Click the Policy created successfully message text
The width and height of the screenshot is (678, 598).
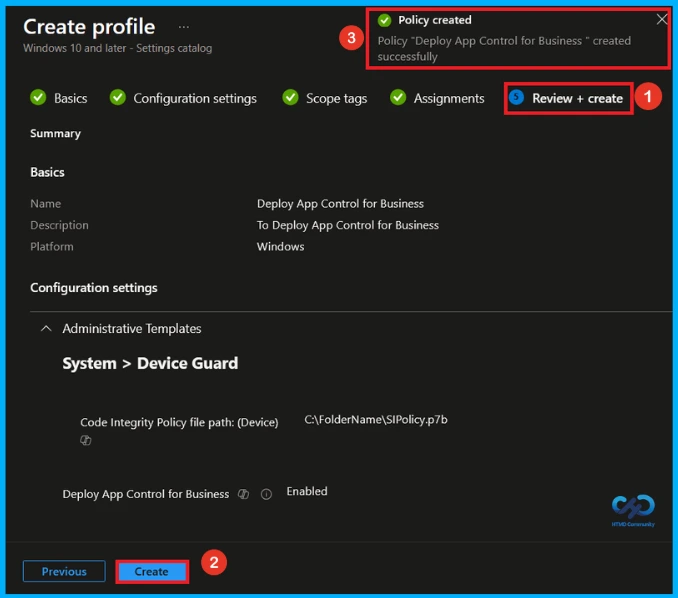coord(504,49)
